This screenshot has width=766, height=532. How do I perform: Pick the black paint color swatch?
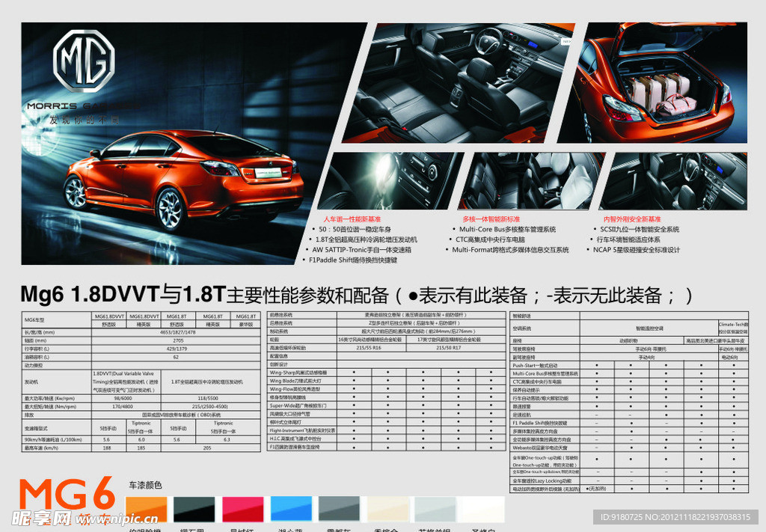point(194,510)
